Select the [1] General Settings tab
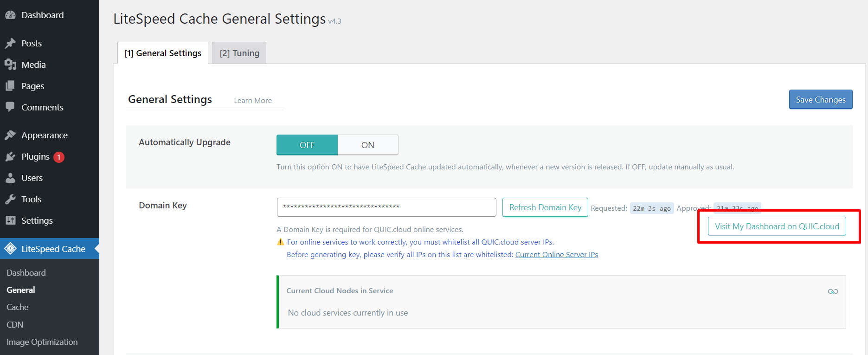 (163, 53)
